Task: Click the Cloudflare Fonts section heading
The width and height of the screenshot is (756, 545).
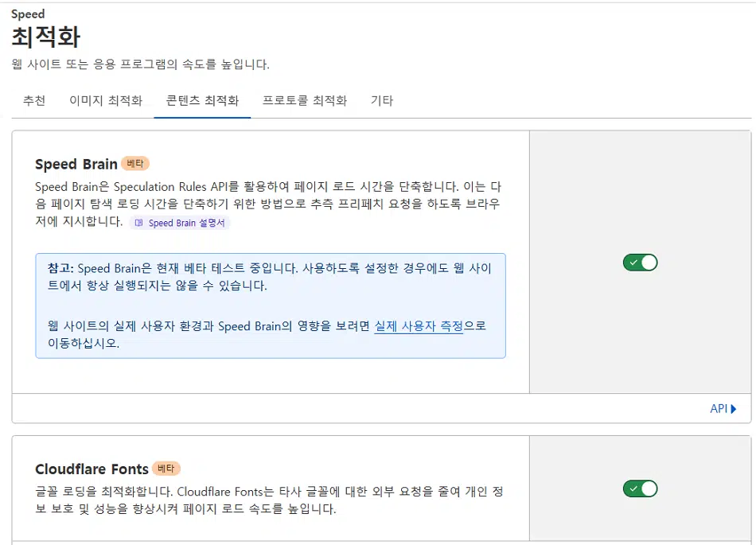Action: 92,469
